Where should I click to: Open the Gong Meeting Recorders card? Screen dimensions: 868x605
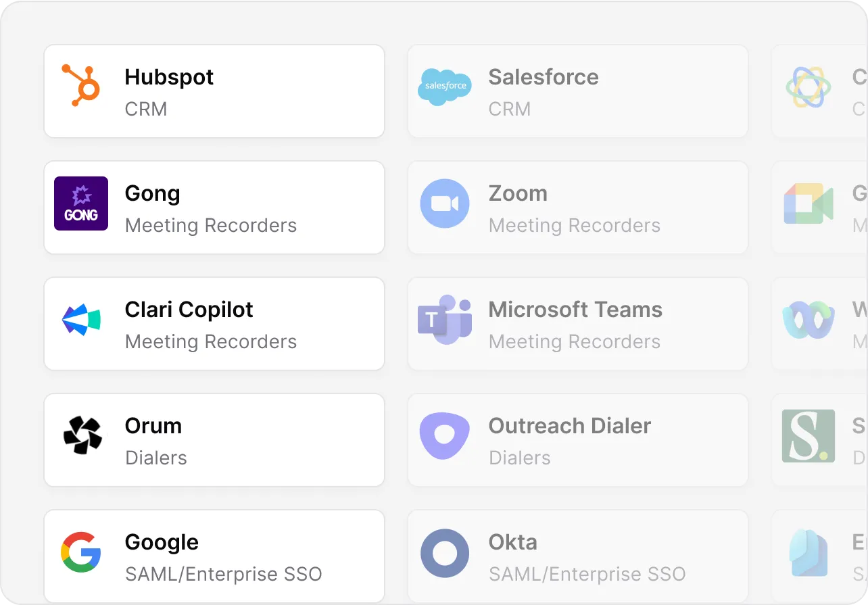pyautogui.click(x=214, y=208)
